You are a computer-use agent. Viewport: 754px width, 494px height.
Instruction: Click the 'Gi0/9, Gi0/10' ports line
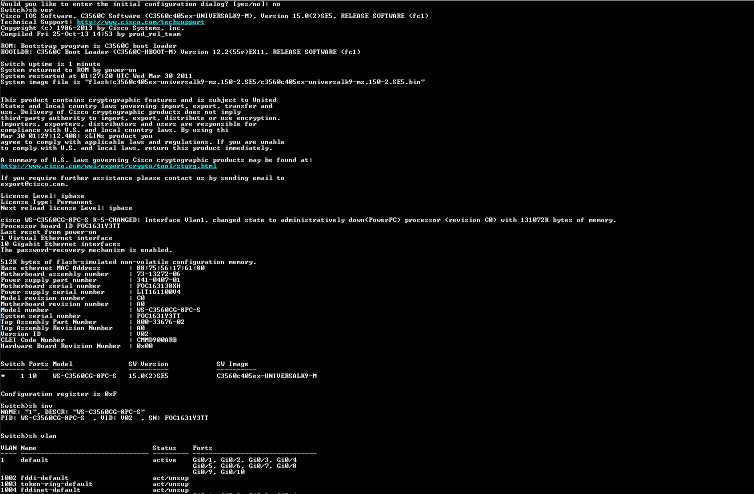[219, 472]
